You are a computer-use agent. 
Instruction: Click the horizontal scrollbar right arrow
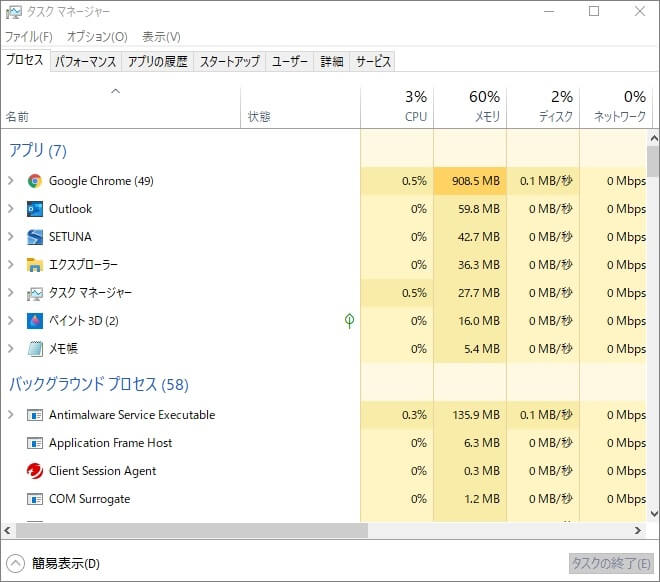638,531
